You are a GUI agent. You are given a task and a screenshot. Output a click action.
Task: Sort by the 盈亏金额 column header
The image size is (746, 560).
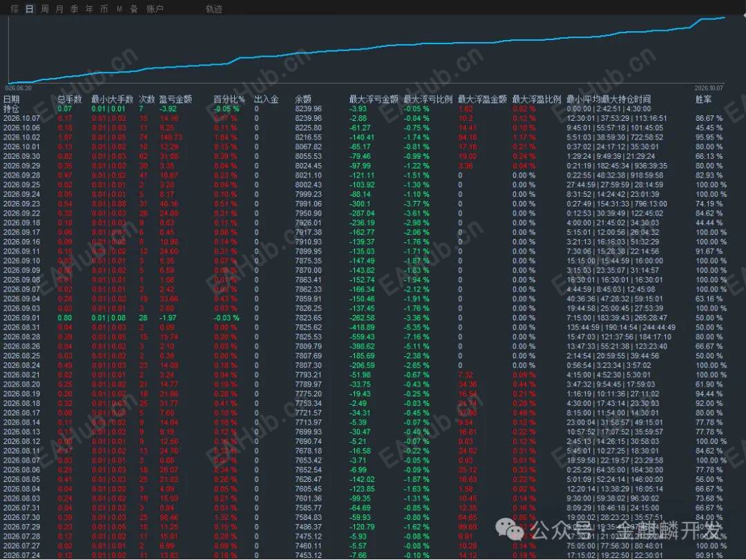point(175,99)
